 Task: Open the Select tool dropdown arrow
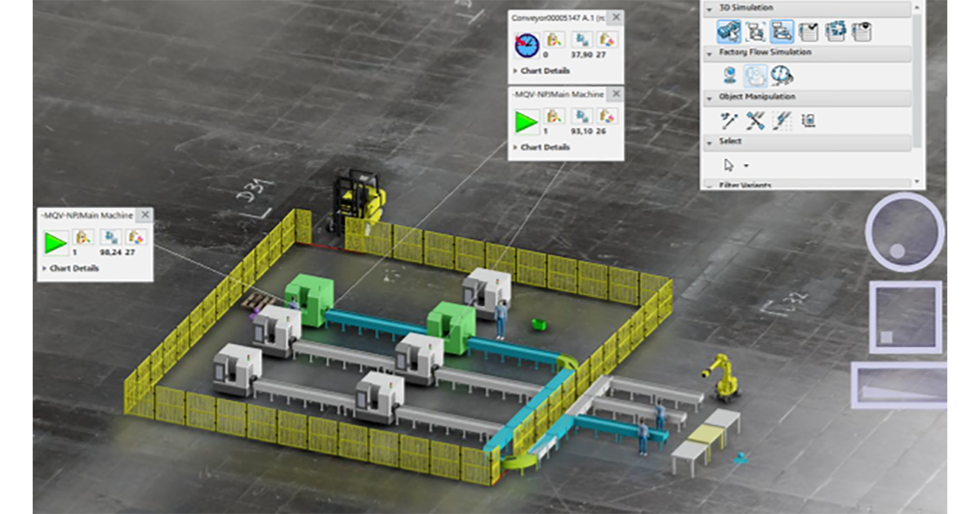point(746,165)
